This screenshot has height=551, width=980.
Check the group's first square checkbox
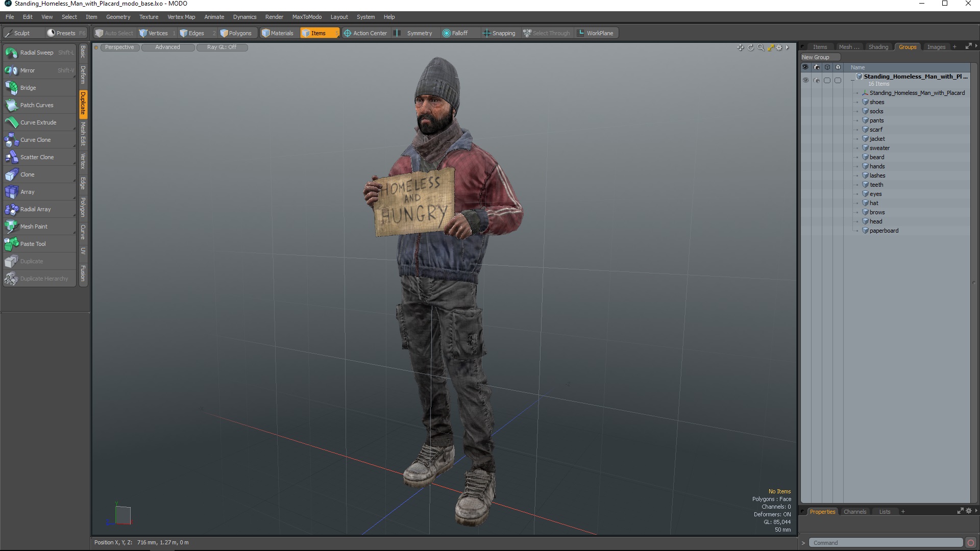tap(827, 80)
